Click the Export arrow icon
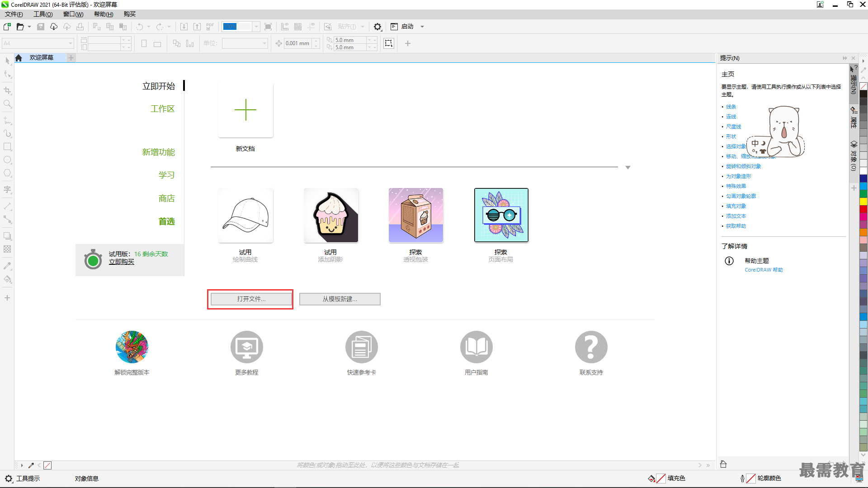 click(197, 27)
